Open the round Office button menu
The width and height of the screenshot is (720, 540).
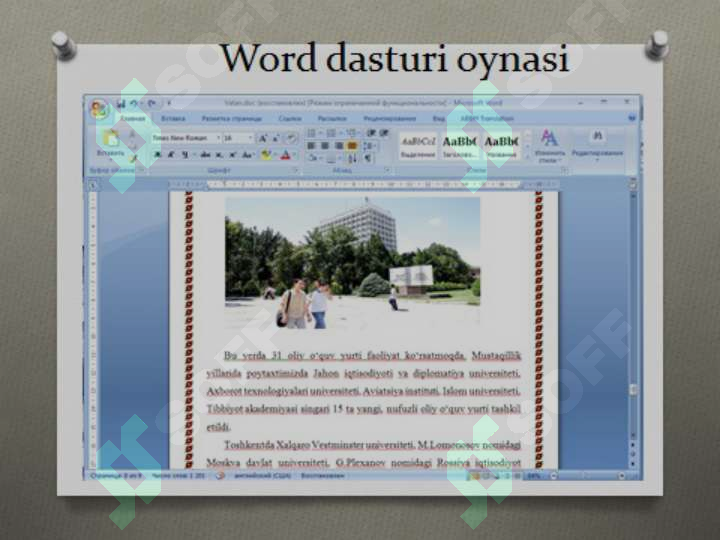coord(98,110)
